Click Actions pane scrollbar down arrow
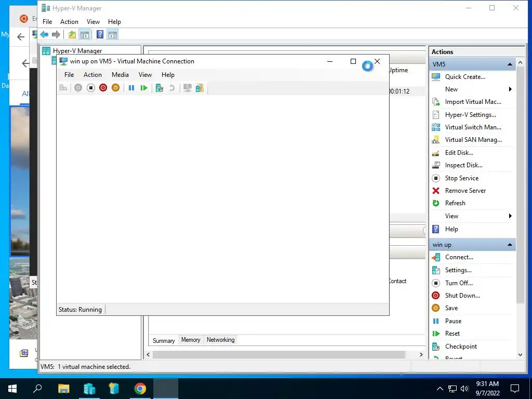Screen dimensions: 532x399 (520, 355)
